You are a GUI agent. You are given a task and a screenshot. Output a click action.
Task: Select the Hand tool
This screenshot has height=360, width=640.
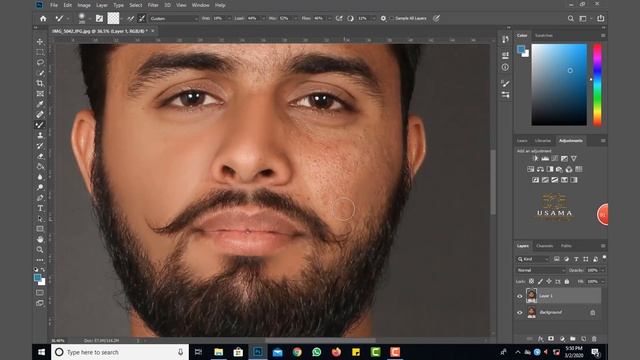point(40,239)
